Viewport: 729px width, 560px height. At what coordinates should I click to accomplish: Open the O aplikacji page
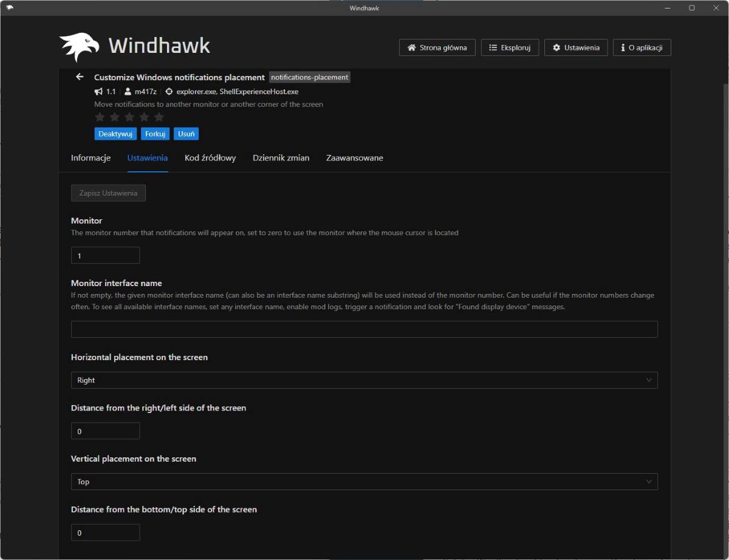point(642,47)
